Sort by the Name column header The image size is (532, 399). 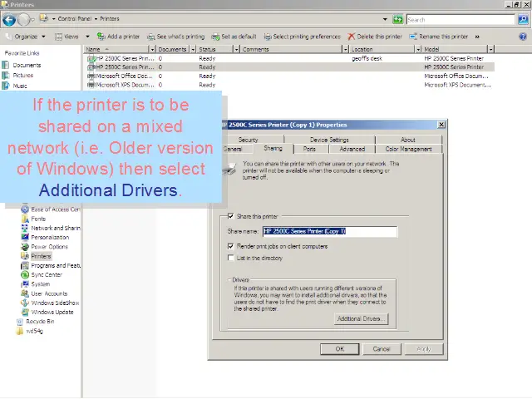click(x=116, y=50)
